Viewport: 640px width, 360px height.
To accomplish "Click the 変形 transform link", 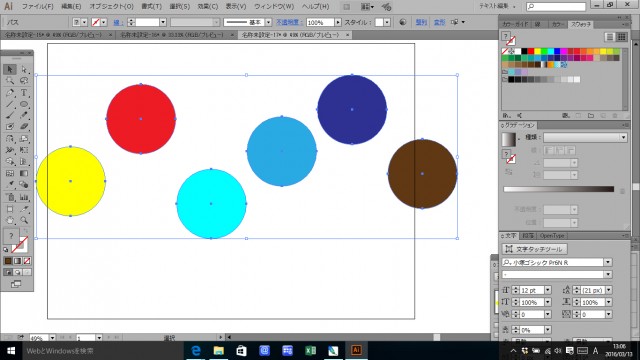I will tap(439, 22).
